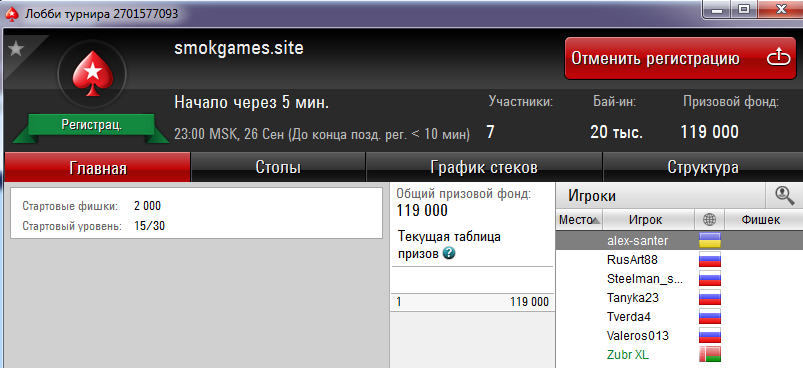Open player search magnifier icon

tap(784, 195)
